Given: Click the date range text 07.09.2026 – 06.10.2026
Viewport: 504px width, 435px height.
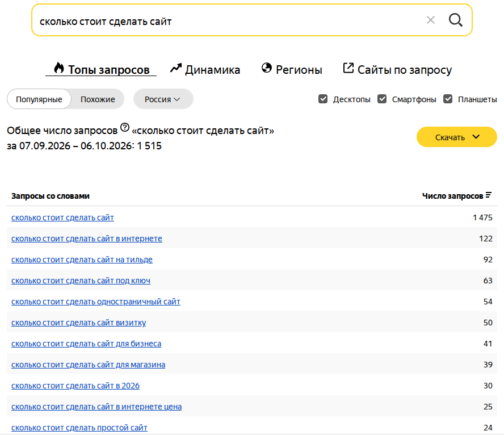Looking at the screenshot, I should point(77,145).
